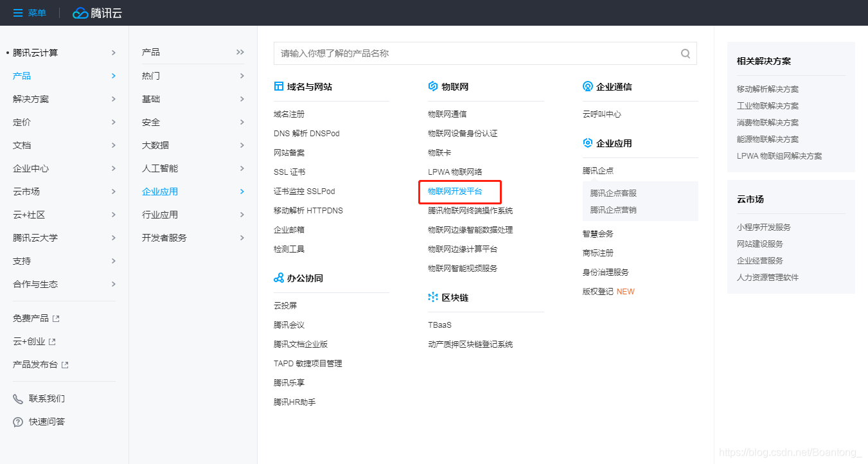
Task: Click the question icon for 快速问答
Action: tap(18, 422)
